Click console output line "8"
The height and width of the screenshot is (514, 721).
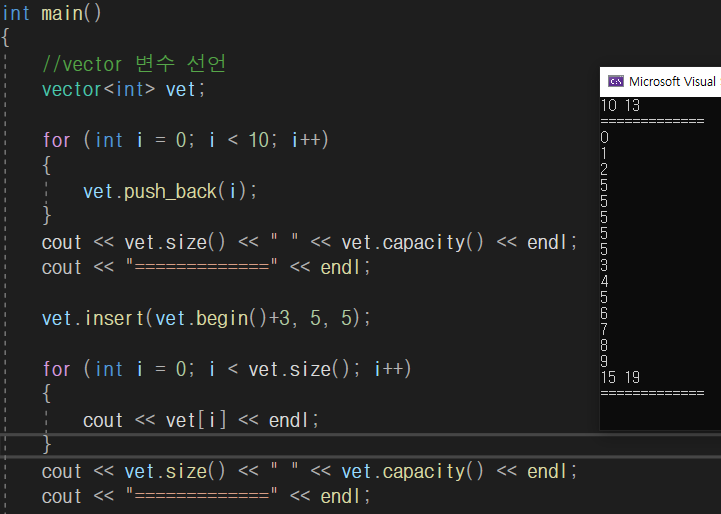coord(604,345)
